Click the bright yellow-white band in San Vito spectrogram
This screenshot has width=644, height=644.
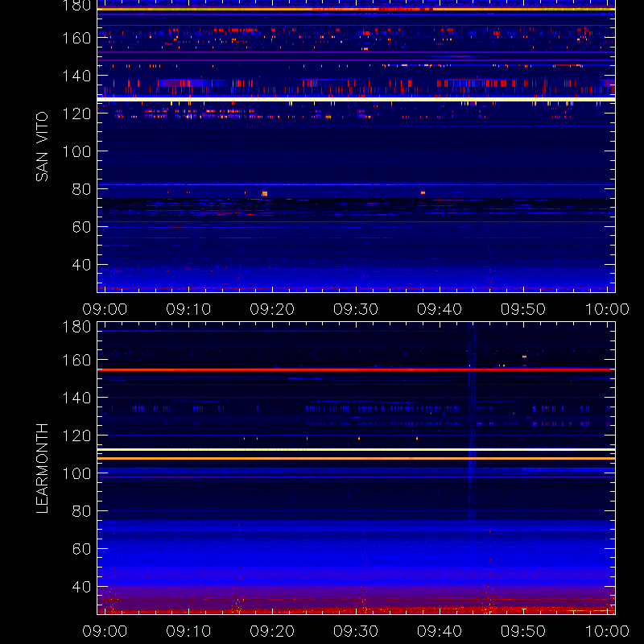[x=356, y=99]
